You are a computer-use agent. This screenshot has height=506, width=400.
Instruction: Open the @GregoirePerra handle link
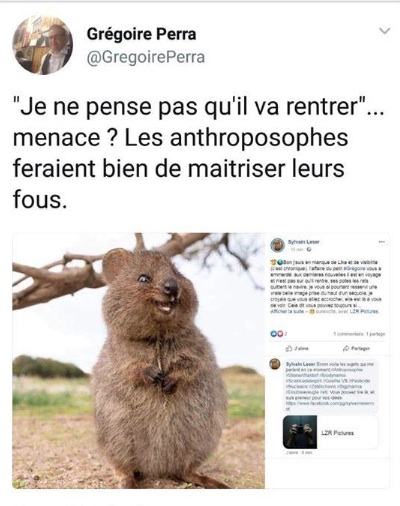point(146,57)
